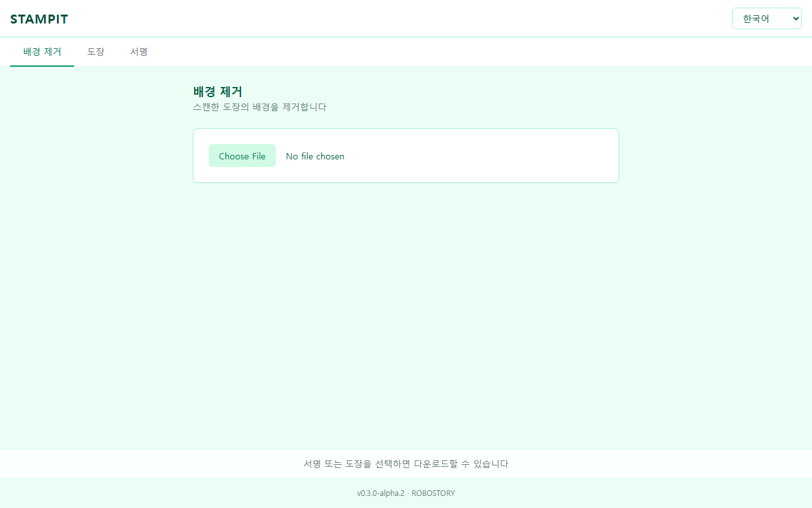Screen dimensions: 812x508
Task: Click the border of the upload panel
Action: (406, 129)
